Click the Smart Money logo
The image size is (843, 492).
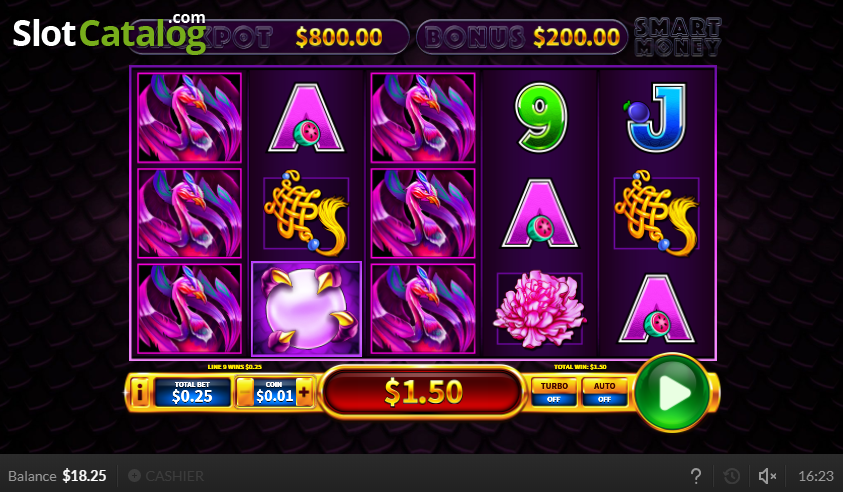click(x=677, y=37)
